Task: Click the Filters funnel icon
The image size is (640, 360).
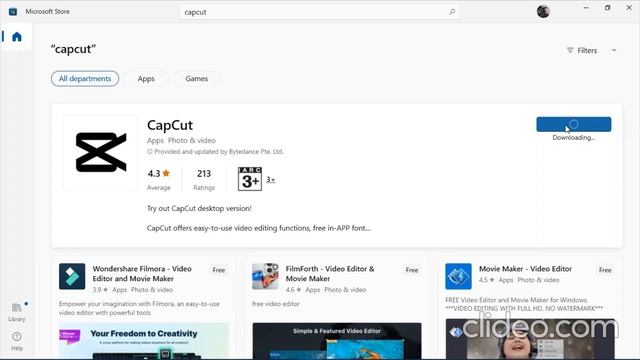Action: (x=570, y=50)
